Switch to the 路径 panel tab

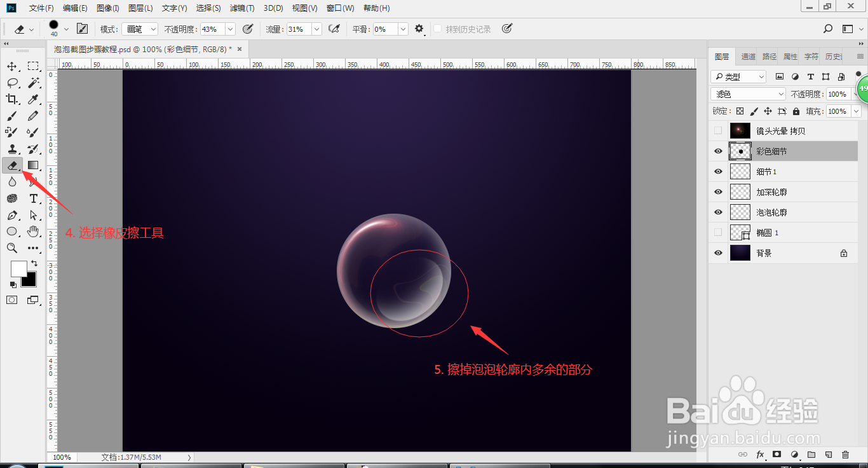coord(770,57)
